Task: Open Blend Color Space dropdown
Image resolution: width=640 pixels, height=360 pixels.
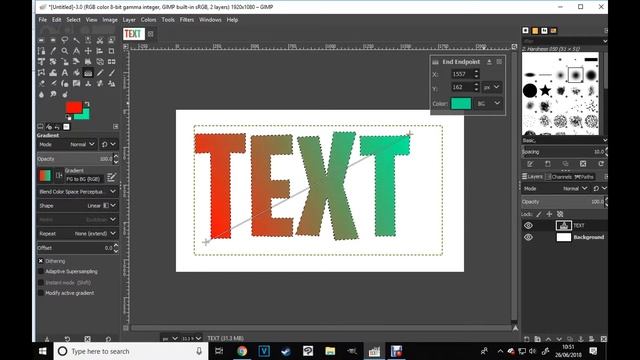Action: click(x=78, y=191)
